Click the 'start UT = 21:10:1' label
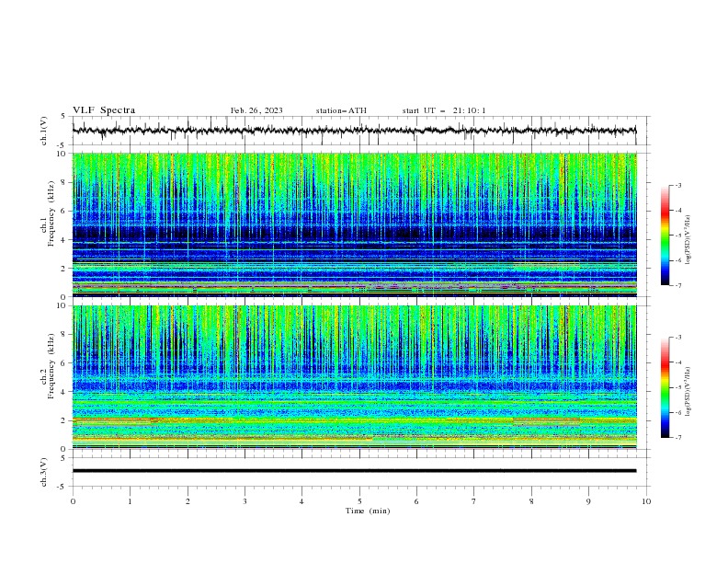Screen dimensions: 728x563 tap(444, 110)
